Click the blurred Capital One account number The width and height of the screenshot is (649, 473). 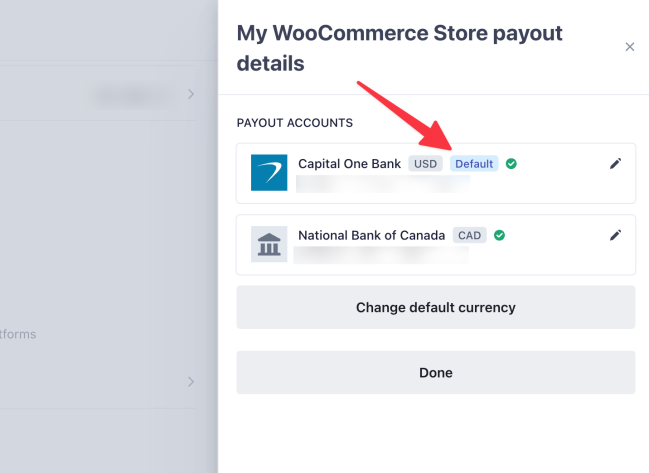point(382,184)
